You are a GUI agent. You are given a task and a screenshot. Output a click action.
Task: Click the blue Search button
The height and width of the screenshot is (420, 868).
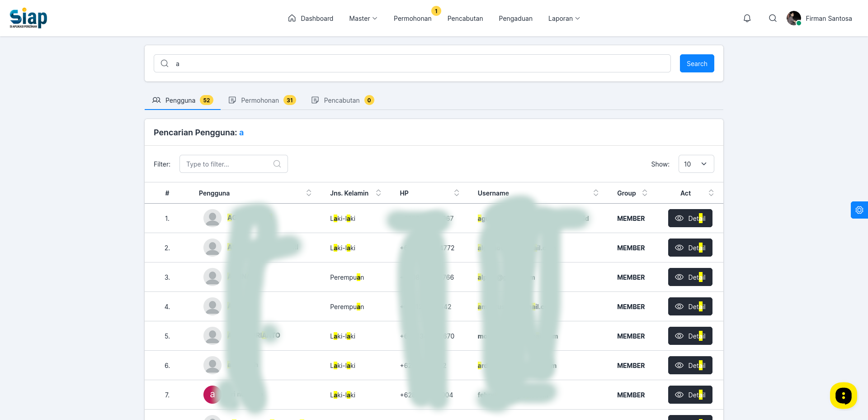[697, 63]
